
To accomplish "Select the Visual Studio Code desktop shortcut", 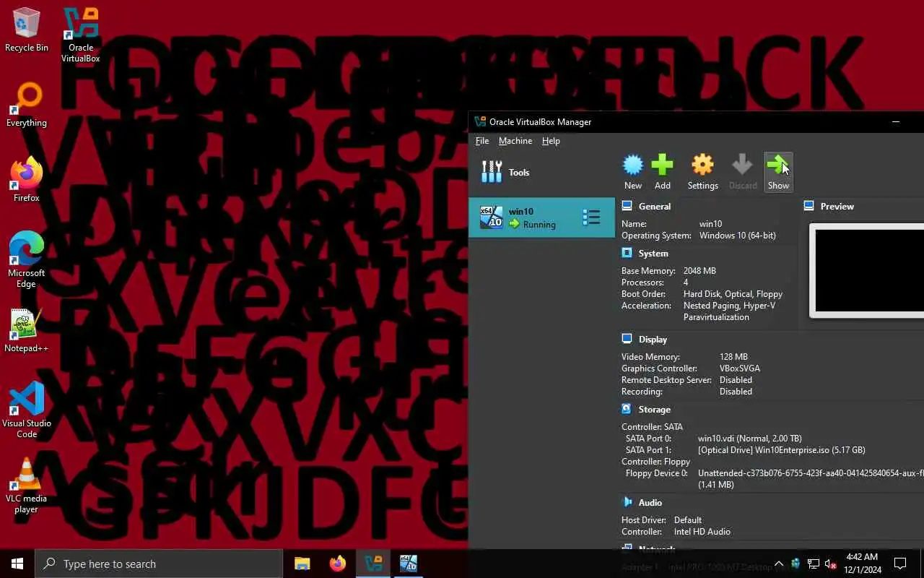I will click(27, 410).
